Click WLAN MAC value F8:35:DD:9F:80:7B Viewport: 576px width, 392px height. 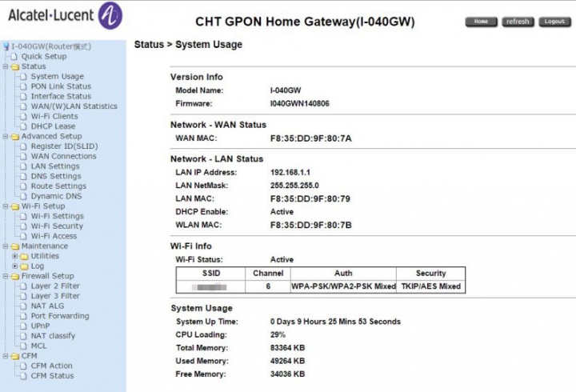(310, 226)
